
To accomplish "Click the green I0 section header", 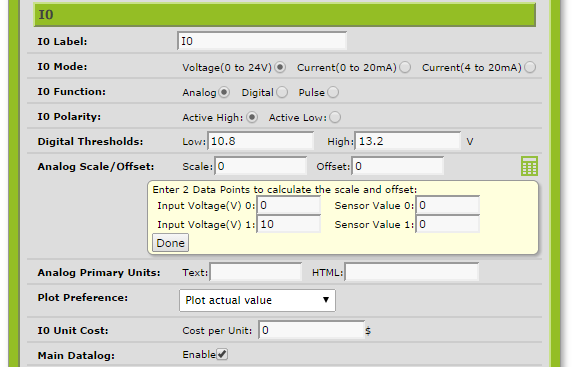I will pos(285,15).
